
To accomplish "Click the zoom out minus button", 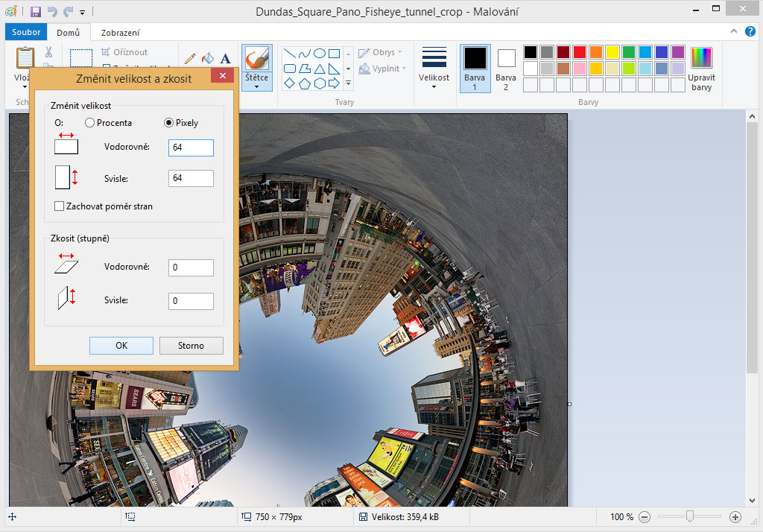I will [645, 517].
